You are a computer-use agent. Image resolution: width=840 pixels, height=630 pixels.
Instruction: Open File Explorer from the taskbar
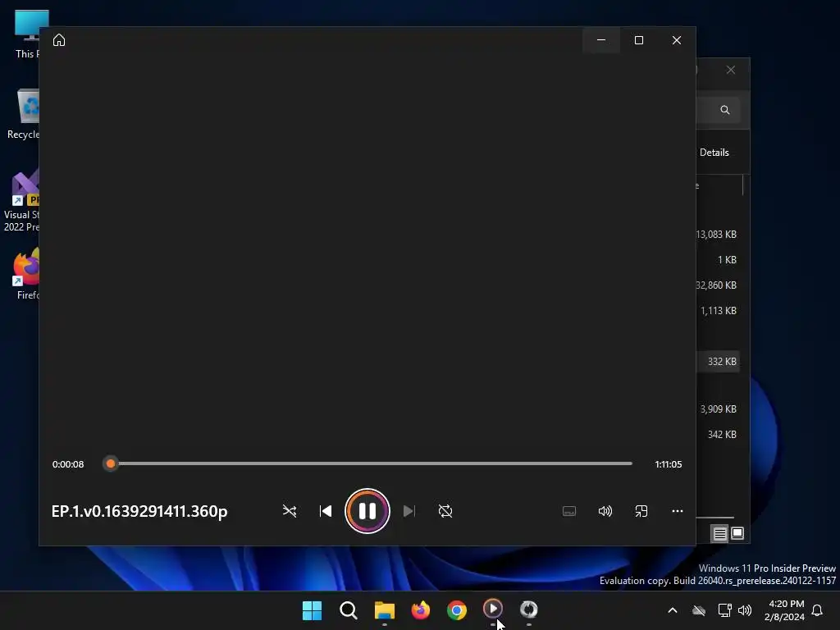coord(384,610)
